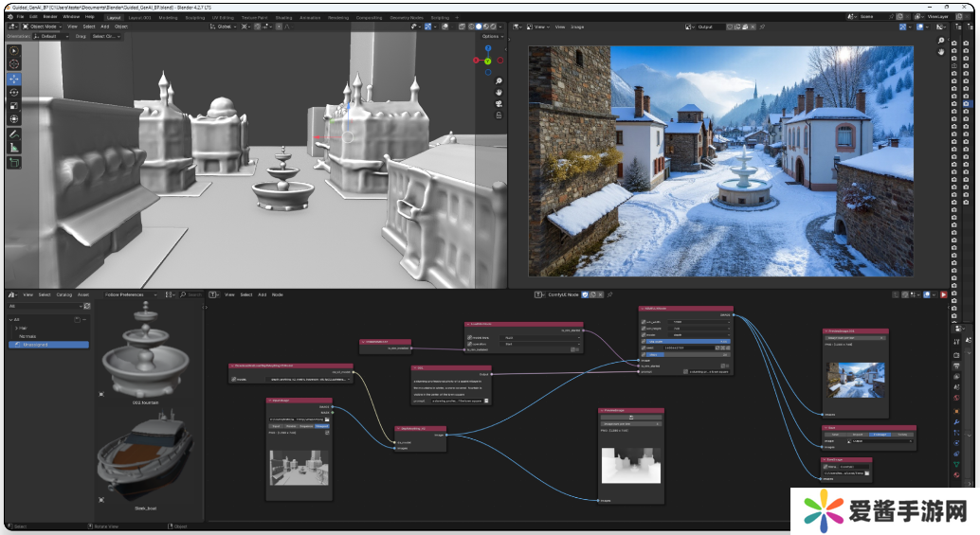Open the Object Mode dropdown
The width and height of the screenshot is (980, 535).
pos(42,27)
